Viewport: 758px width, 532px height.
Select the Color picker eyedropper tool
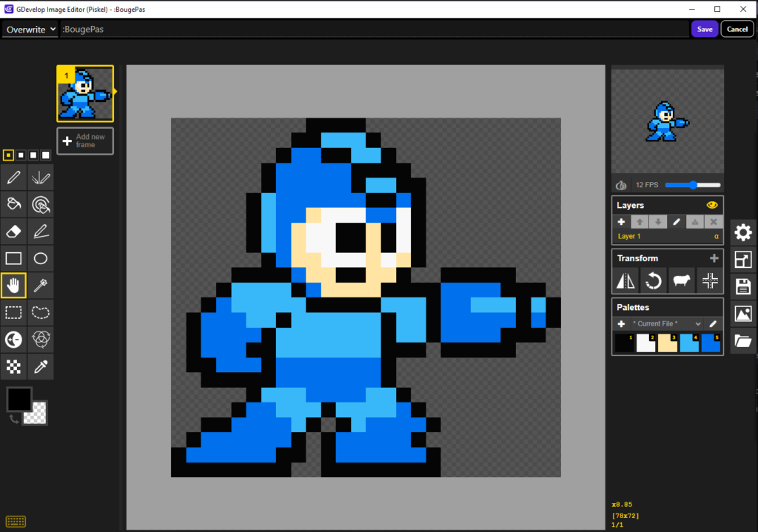[x=41, y=367]
